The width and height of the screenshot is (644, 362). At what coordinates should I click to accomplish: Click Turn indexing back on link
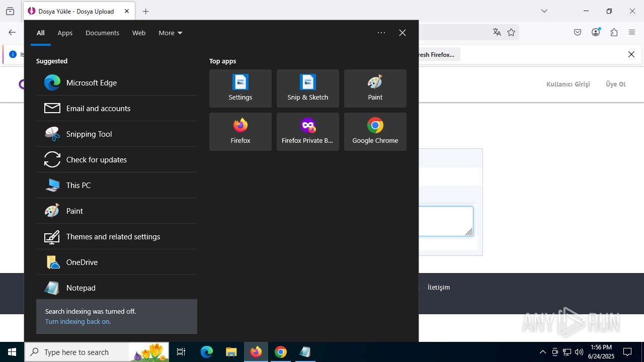pyautogui.click(x=78, y=321)
